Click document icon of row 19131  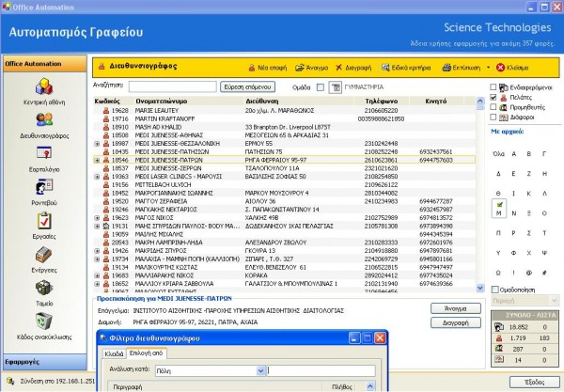(x=106, y=227)
